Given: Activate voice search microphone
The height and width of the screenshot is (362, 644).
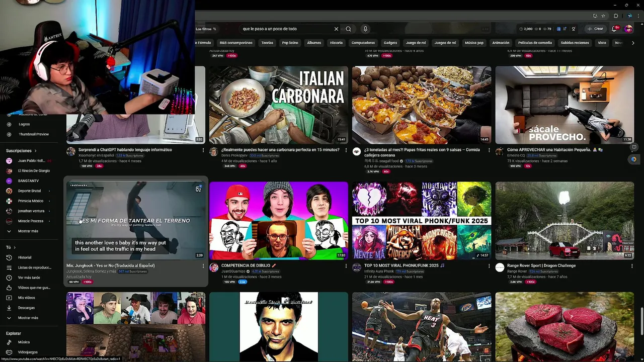Looking at the screenshot, I should coord(365,29).
